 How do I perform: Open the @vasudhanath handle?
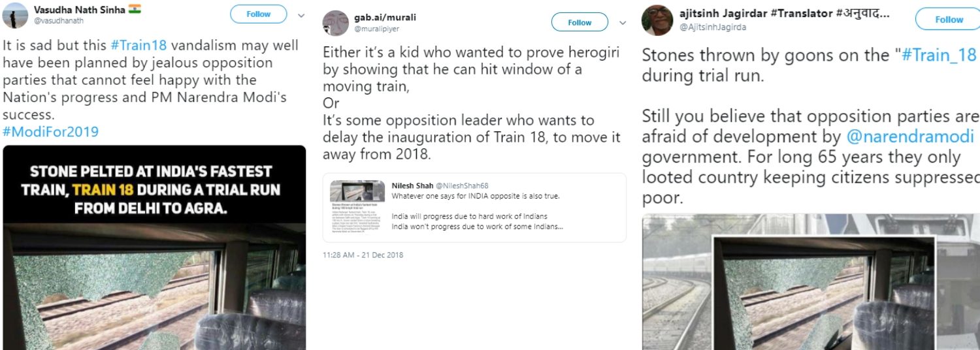tap(59, 21)
